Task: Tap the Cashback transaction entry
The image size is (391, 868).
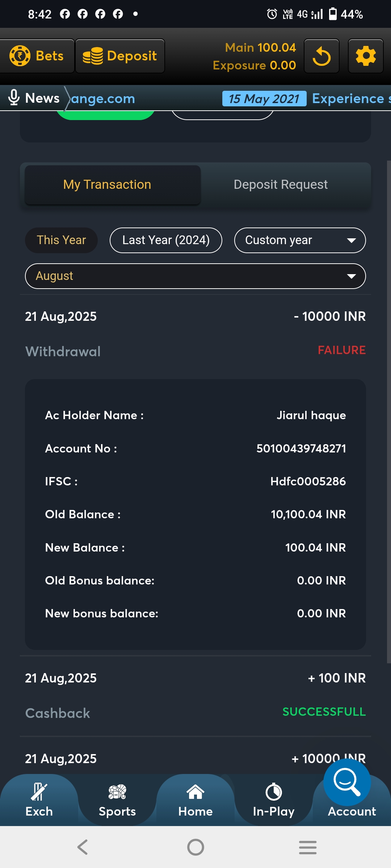Action: pos(195,695)
